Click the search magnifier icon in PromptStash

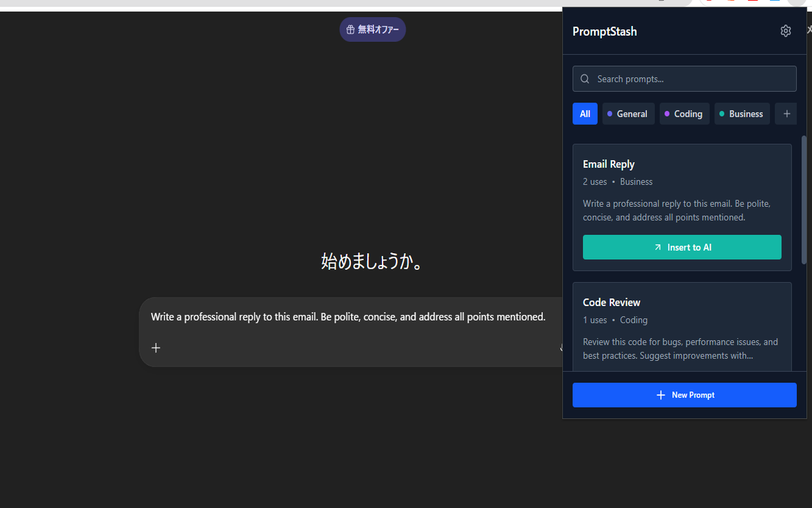click(584, 79)
